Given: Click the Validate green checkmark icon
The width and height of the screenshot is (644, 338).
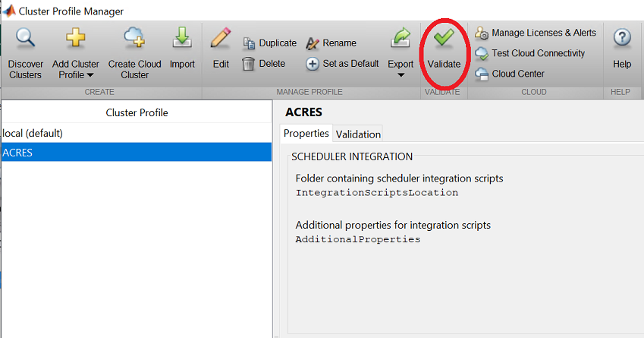Looking at the screenshot, I should coord(444,38).
